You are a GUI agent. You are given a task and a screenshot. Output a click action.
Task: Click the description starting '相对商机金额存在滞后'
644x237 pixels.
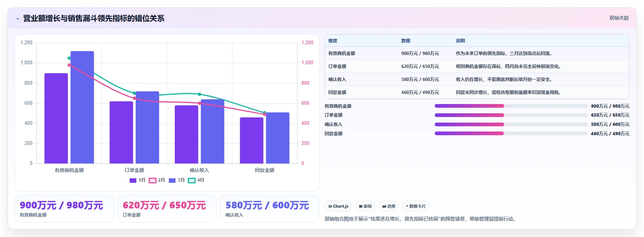(x=509, y=66)
